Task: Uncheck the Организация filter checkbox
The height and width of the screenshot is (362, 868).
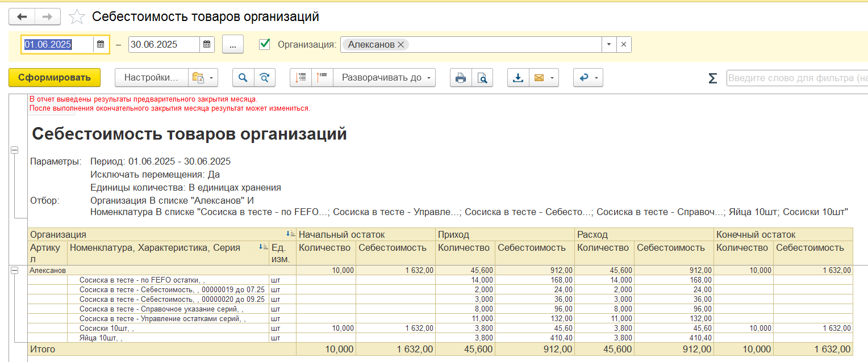Action: pos(264,44)
